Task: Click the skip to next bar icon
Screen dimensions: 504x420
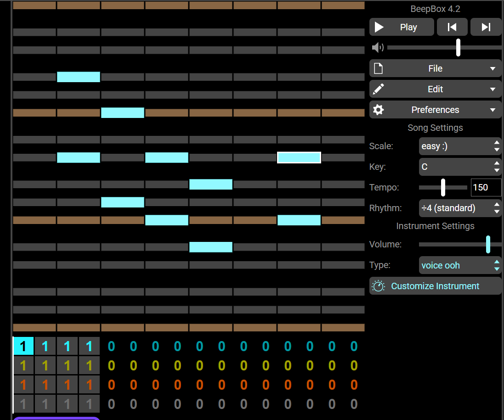Action: (486, 27)
